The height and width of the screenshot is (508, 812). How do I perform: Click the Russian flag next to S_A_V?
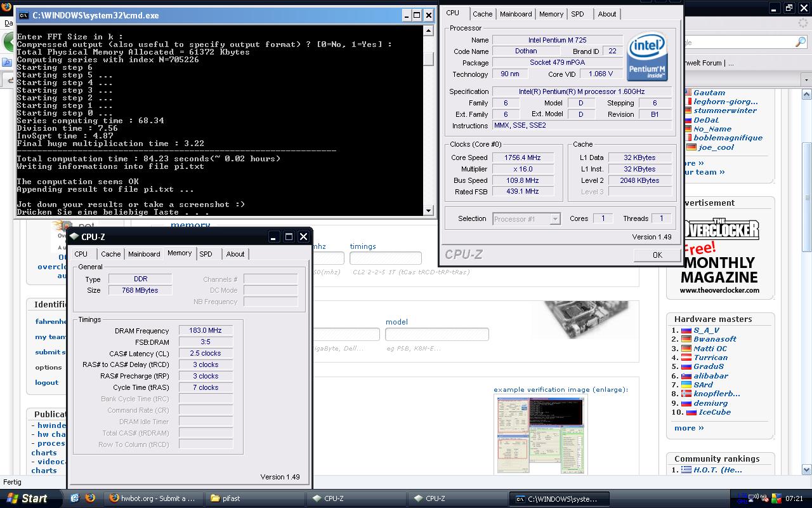click(x=686, y=330)
